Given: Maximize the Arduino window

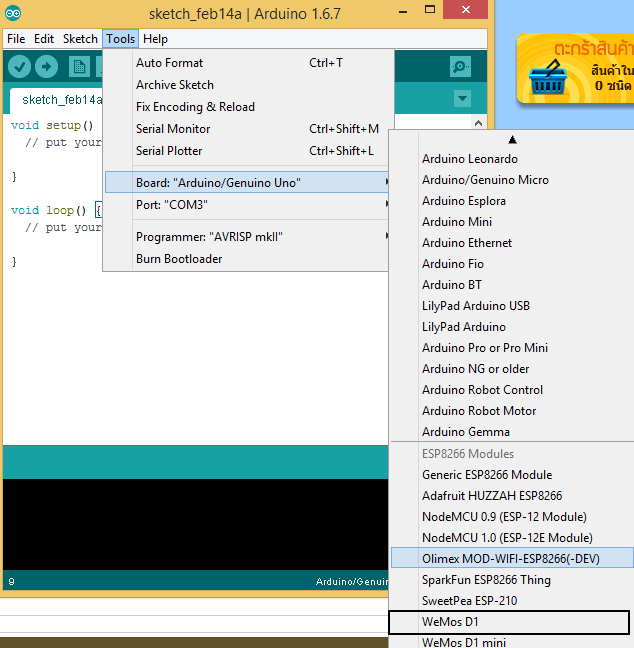Looking at the screenshot, I should [x=430, y=10].
